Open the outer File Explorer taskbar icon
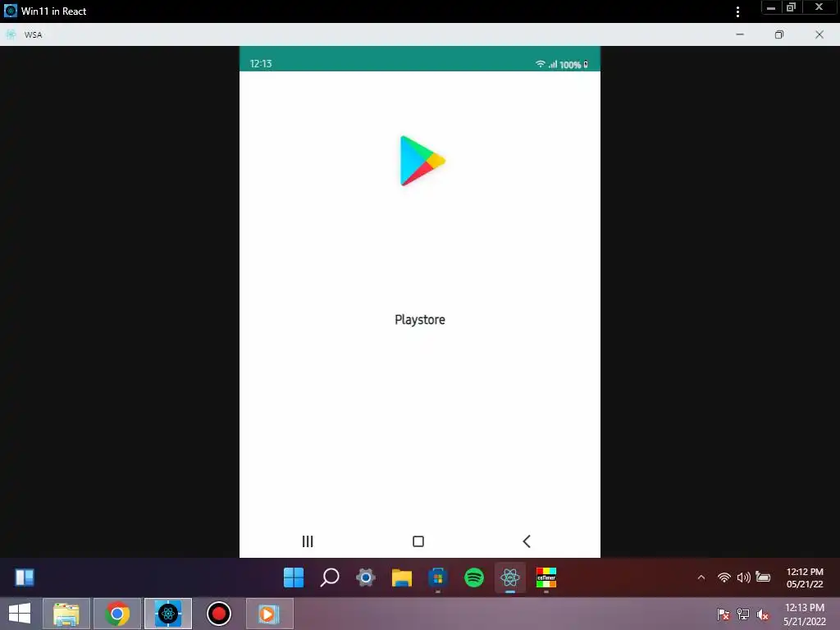 pyautogui.click(x=66, y=614)
